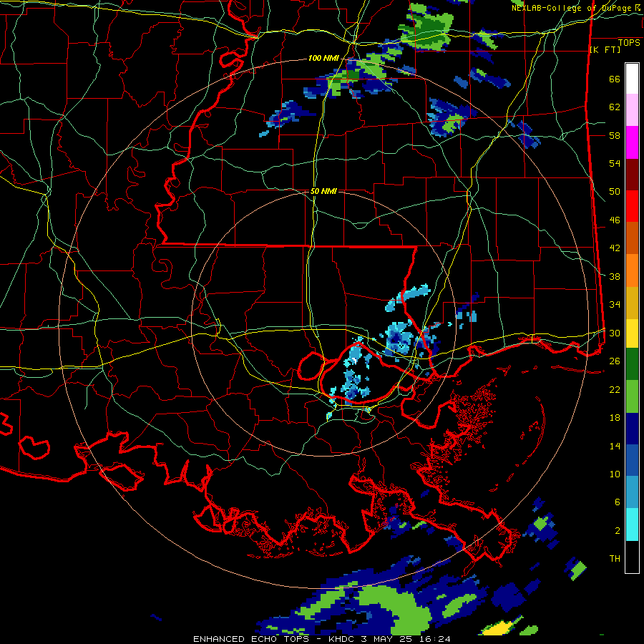This screenshot has height=644, width=644.
Task: Choose the navy blue legend color band
Action: 632,429
